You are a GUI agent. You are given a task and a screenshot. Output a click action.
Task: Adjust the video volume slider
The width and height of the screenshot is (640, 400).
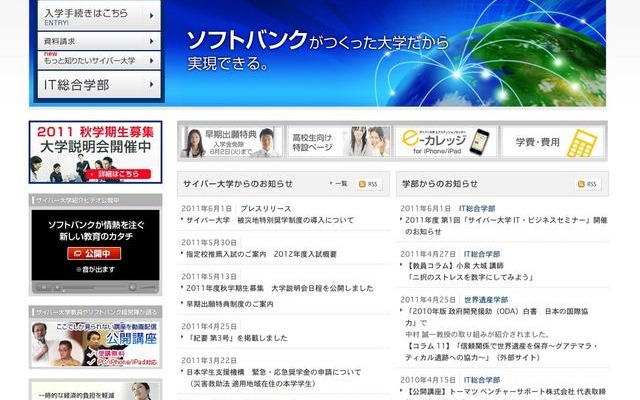click(147, 288)
